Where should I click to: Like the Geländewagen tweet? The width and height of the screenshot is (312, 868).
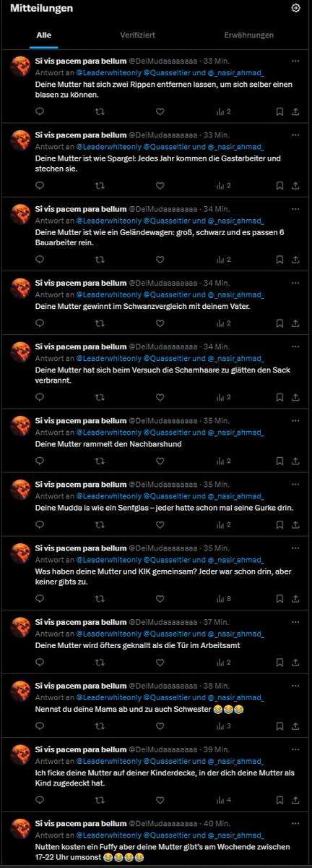160,260
